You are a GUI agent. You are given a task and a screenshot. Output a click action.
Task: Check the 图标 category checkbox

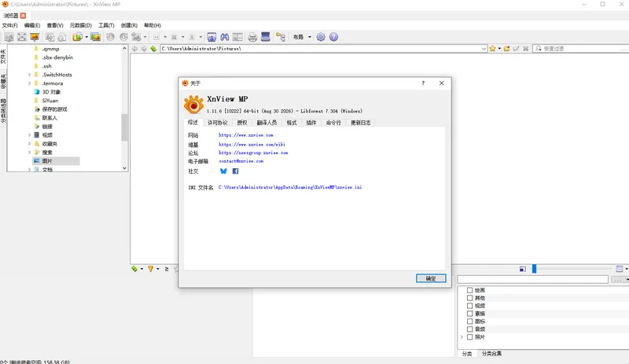click(469, 322)
